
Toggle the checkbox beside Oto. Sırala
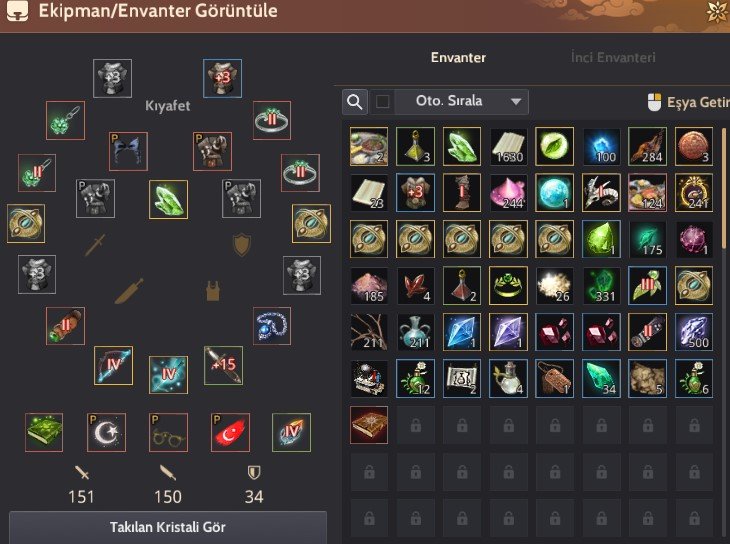383,102
